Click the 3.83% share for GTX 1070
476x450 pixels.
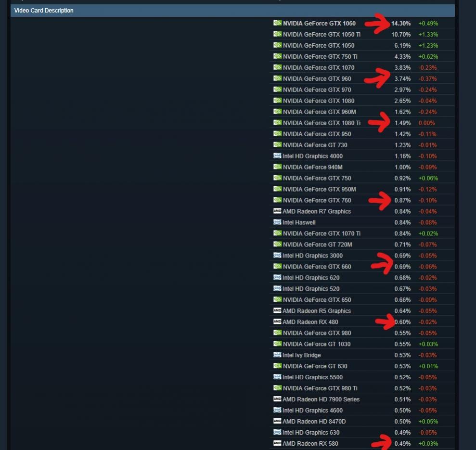pyautogui.click(x=402, y=68)
